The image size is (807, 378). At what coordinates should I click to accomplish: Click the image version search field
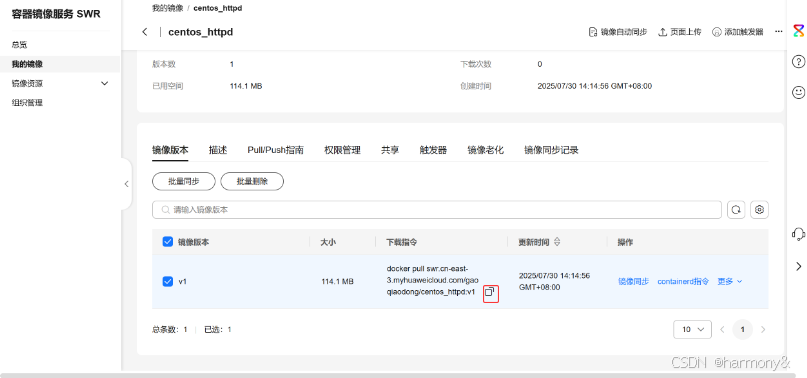[437, 210]
